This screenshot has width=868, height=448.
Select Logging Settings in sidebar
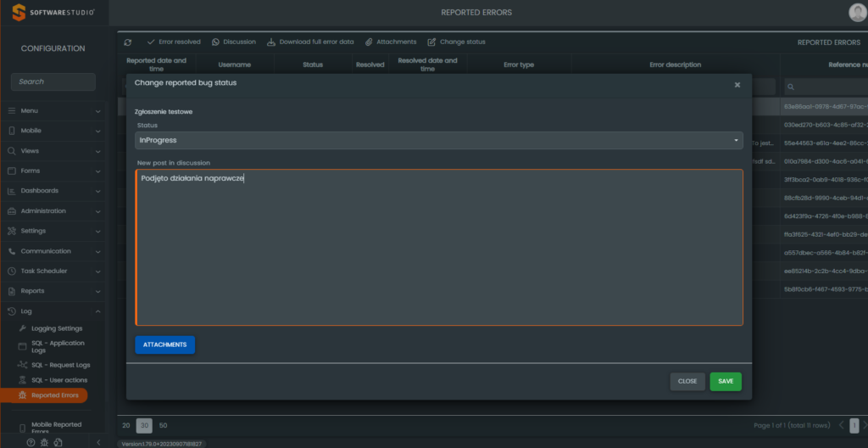pos(56,328)
